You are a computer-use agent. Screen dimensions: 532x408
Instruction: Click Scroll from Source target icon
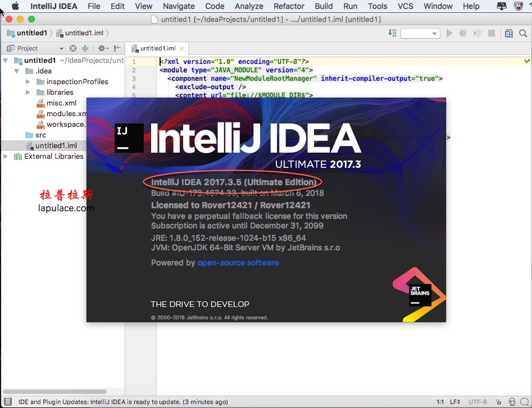[x=73, y=48]
